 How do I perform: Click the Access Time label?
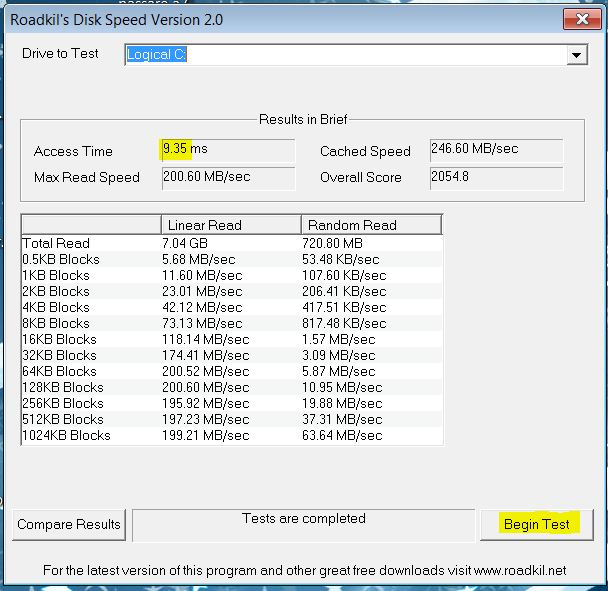tap(73, 151)
